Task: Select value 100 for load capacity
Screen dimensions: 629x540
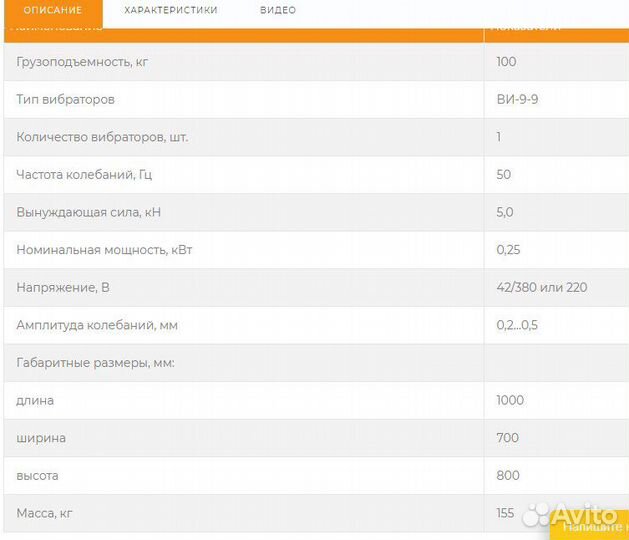Action: coord(506,62)
